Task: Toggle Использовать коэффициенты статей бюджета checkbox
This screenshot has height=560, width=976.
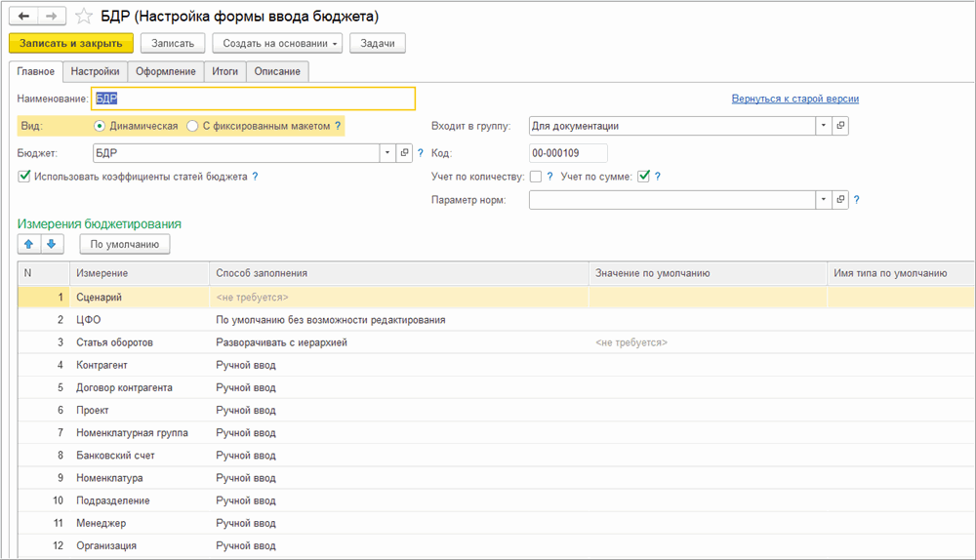Action: pyautogui.click(x=24, y=177)
